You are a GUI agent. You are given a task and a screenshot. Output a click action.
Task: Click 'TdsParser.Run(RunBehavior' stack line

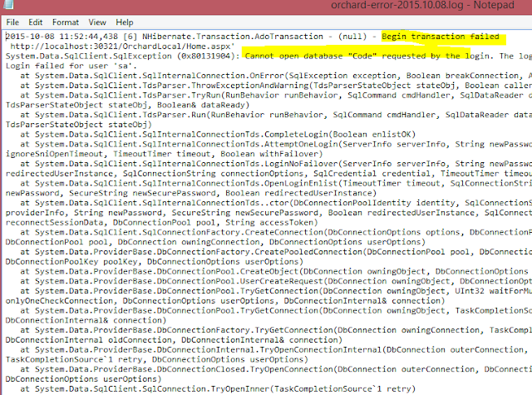pyautogui.click(x=276, y=115)
